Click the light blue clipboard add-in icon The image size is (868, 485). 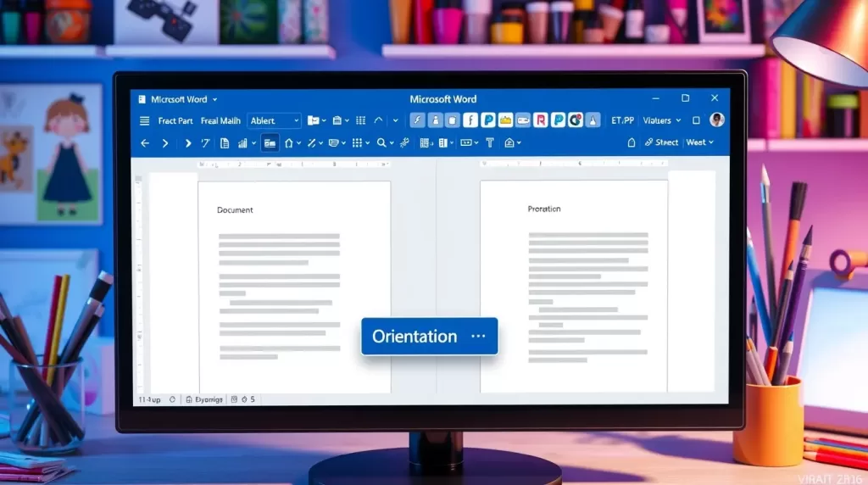pos(453,120)
